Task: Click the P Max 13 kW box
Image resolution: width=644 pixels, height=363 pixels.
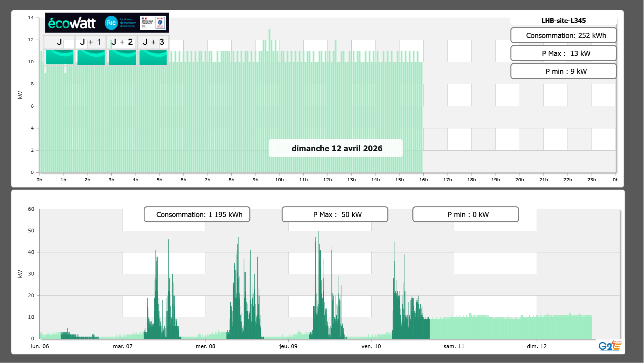Action: coord(563,53)
